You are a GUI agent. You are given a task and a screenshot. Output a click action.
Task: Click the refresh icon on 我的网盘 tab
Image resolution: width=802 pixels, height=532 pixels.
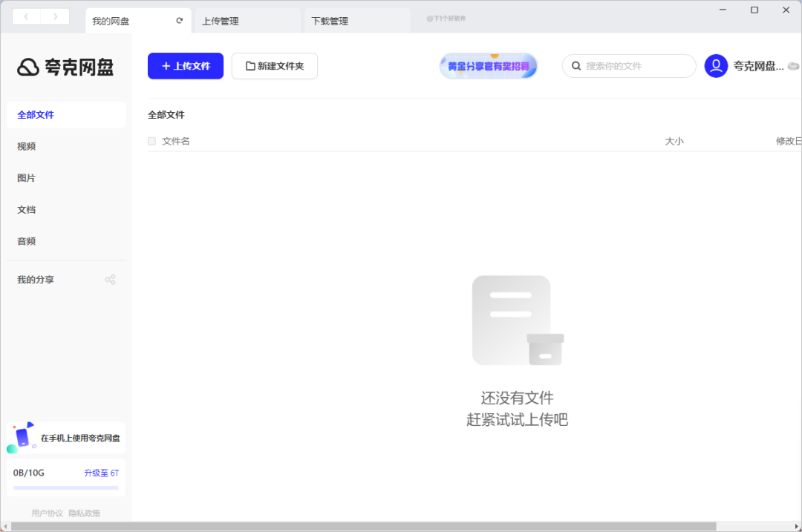click(179, 21)
